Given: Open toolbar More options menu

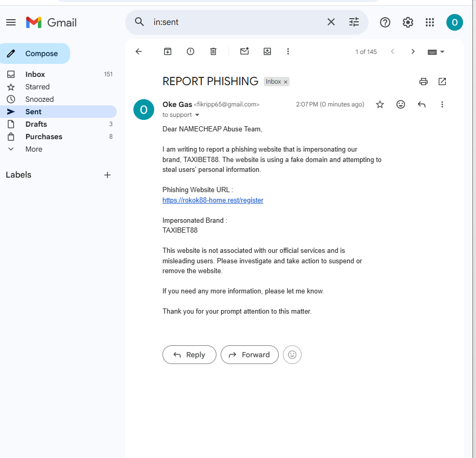Looking at the screenshot, I should pos(288,51).
